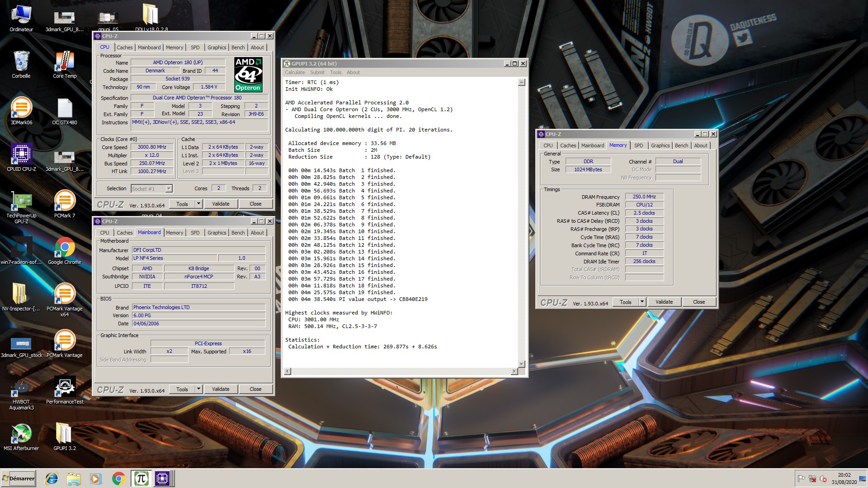Launch MSI Afterburner desktop shortcut
The width and height of the screenshot is (868, 488).
[x=21, y=437]
